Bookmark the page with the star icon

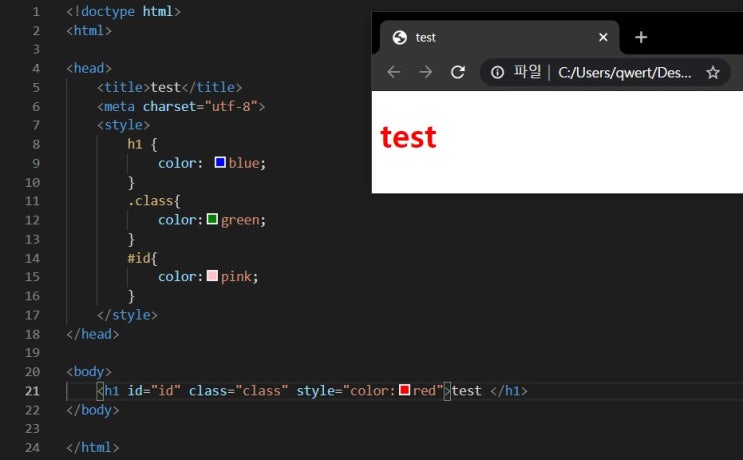coord(713,72)
